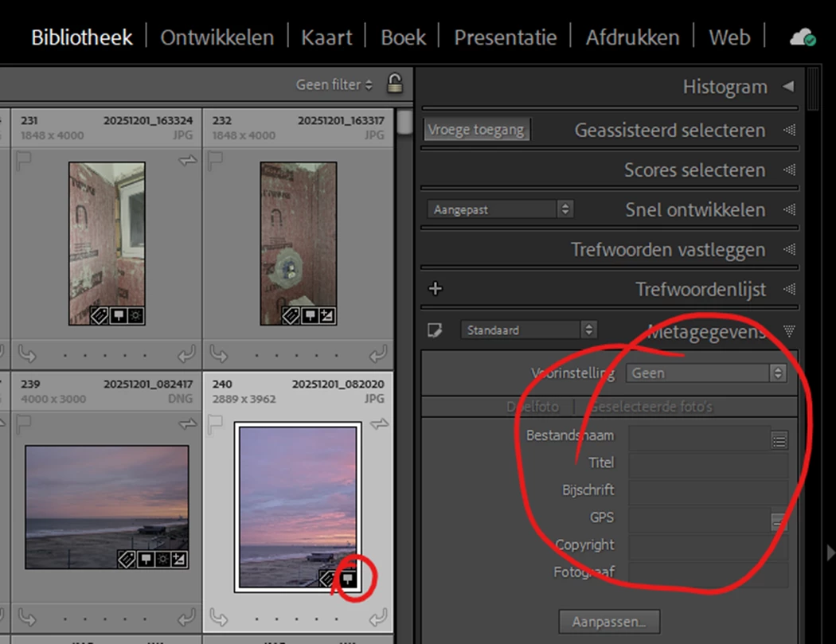Rotate photo 232 right (clockwise arrow)

click(x=378, y=354)
